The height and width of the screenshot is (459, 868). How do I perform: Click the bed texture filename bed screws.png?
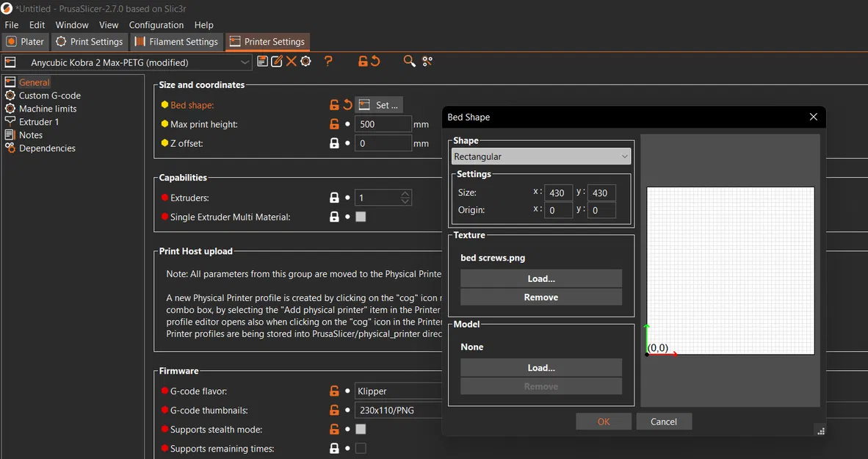coord(493,258)
